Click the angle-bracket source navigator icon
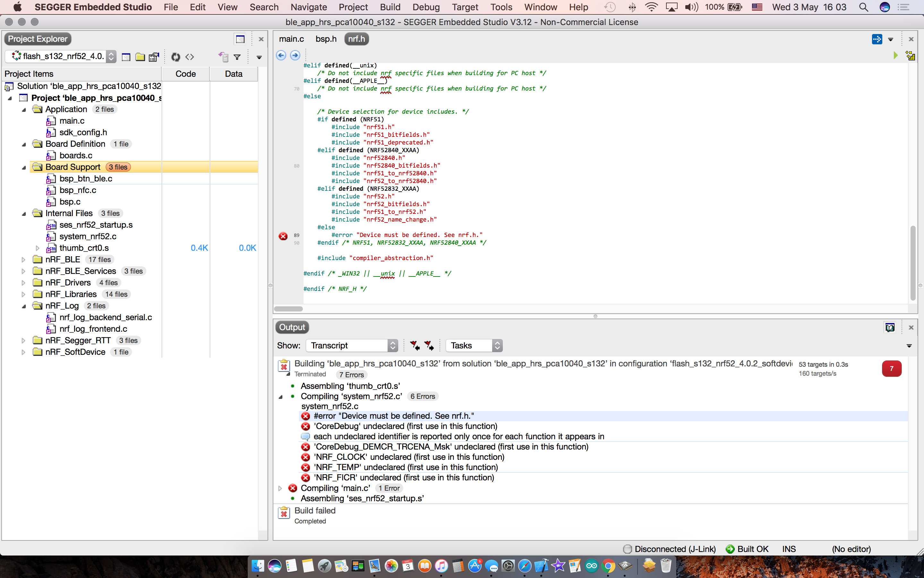The image size is (924, 578). coord(190,57)
